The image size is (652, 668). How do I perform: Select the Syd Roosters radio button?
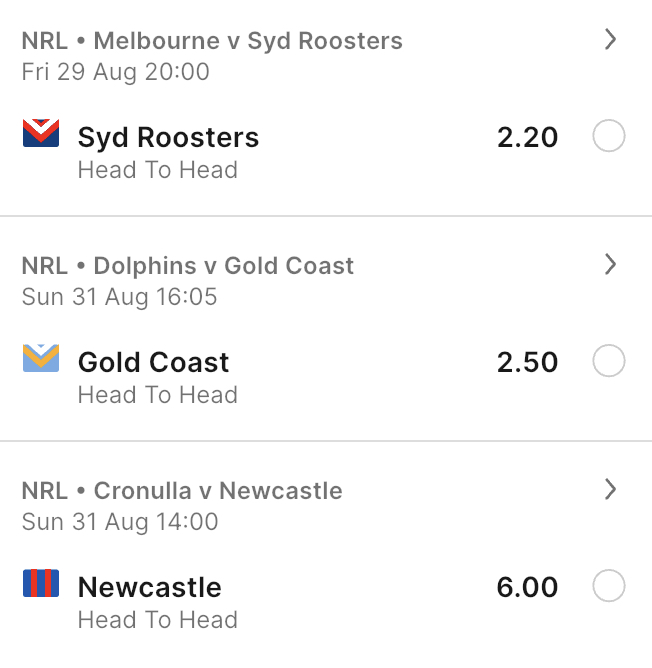(609, 135)
